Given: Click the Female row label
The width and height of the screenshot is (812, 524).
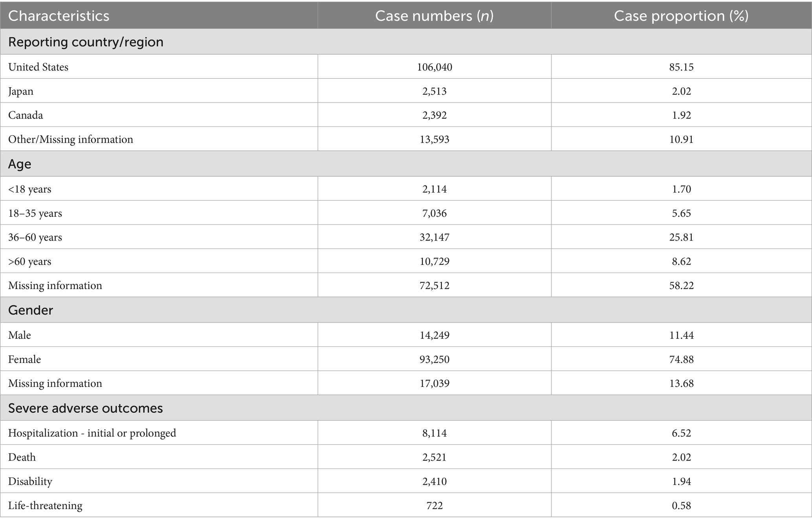Looking at the screenshot, I should click(x=24, y=359).
